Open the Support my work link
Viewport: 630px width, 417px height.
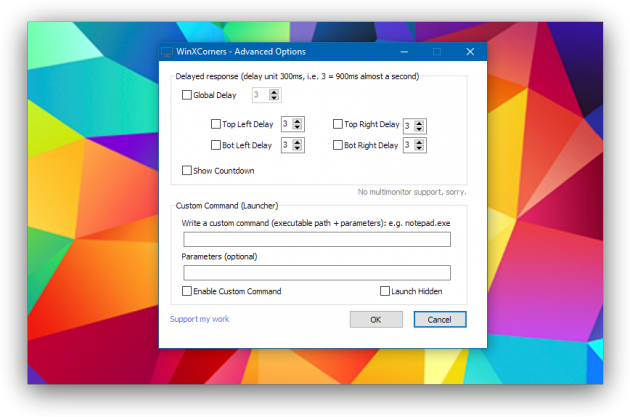click(200, 319)
